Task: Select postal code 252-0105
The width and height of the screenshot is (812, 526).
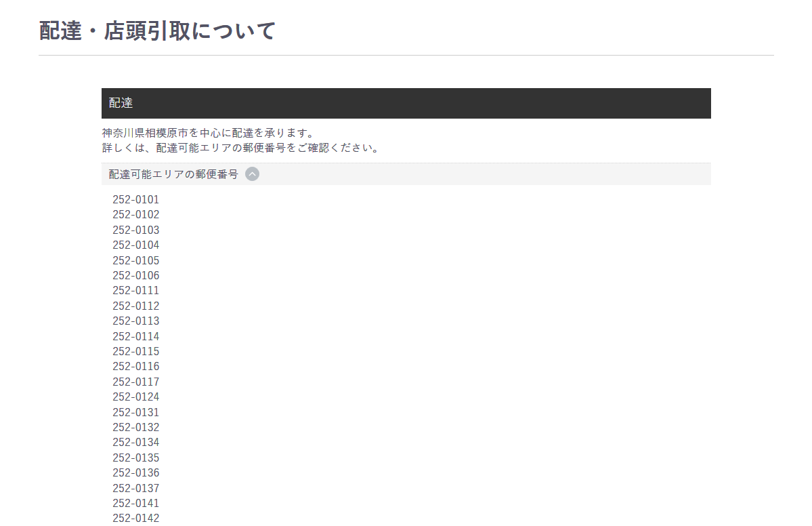Action: click(135, 260)
